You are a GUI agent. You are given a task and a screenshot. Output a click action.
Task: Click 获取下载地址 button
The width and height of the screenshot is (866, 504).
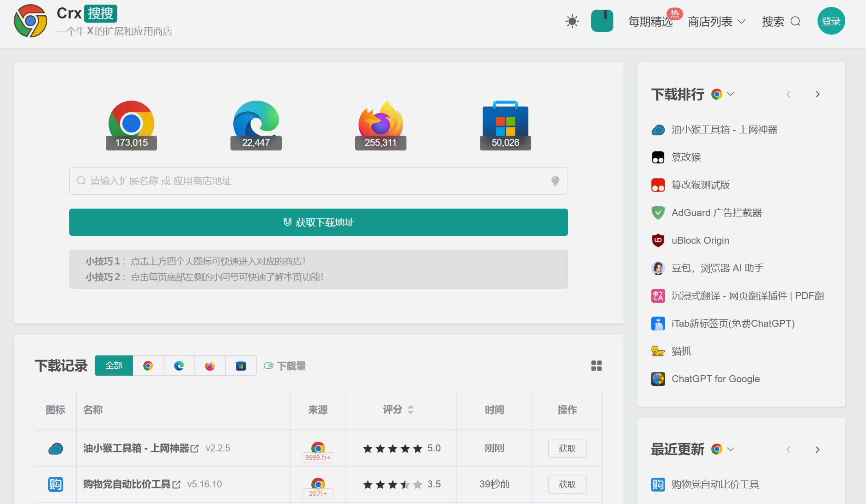click(x=319, y=222)
